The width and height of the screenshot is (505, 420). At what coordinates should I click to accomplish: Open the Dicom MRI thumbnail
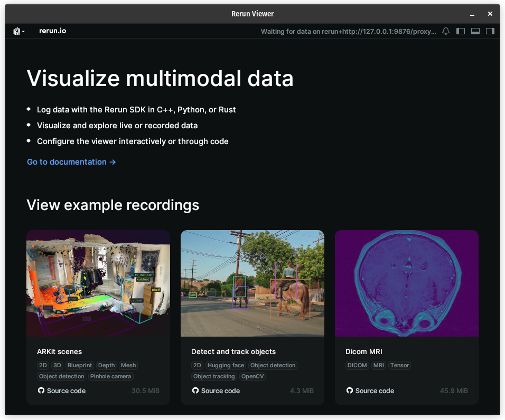point(407,283)
